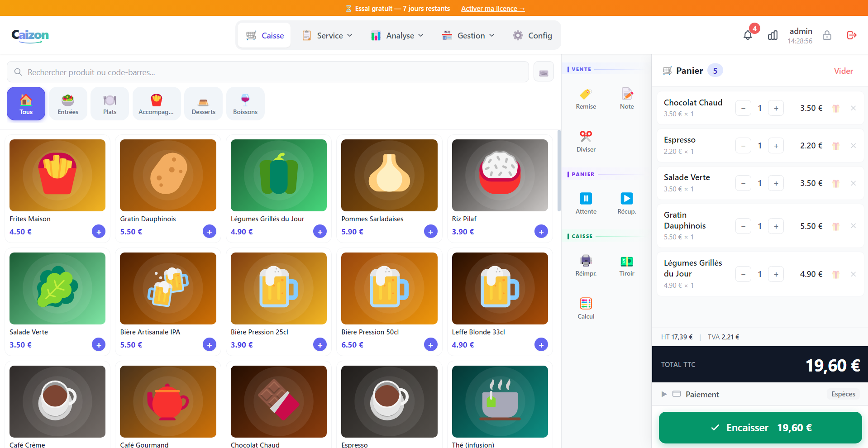Screen dimensions: 868x448
Task: Add Pommes Sarladaises to cart
Action: click(x=430, y=232)
